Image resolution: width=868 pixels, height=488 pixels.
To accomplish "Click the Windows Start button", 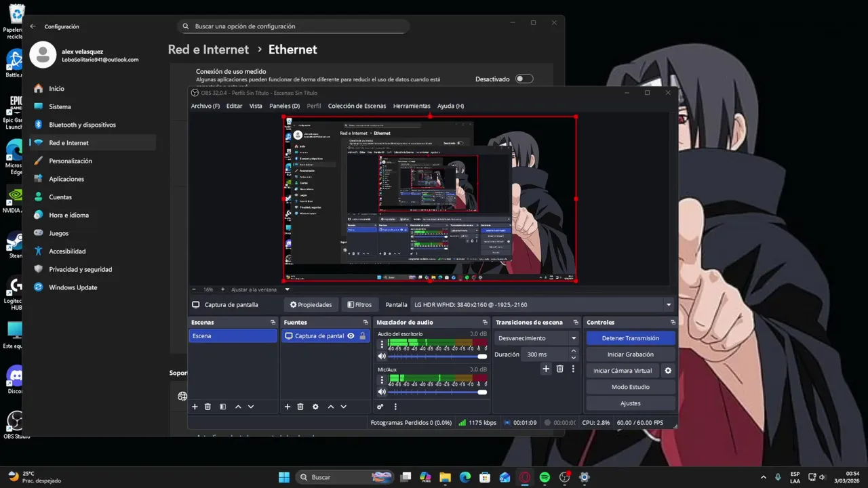I will pos(283,477).
